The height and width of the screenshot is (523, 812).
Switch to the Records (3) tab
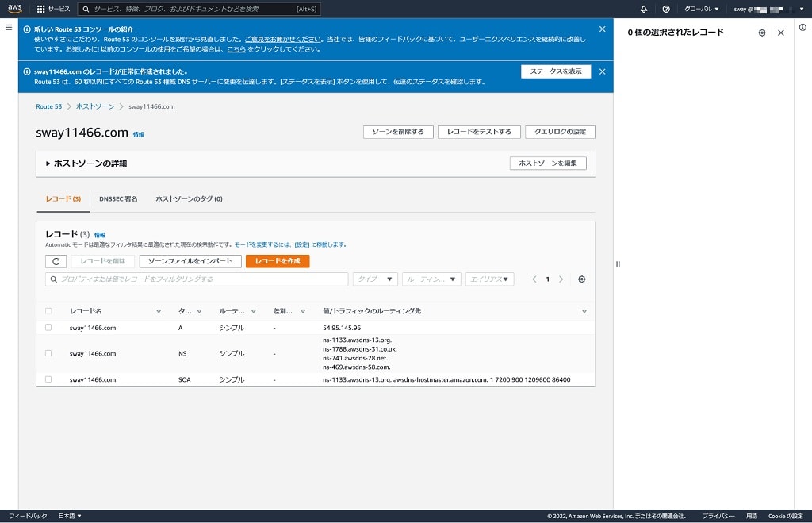pos(63,199)
